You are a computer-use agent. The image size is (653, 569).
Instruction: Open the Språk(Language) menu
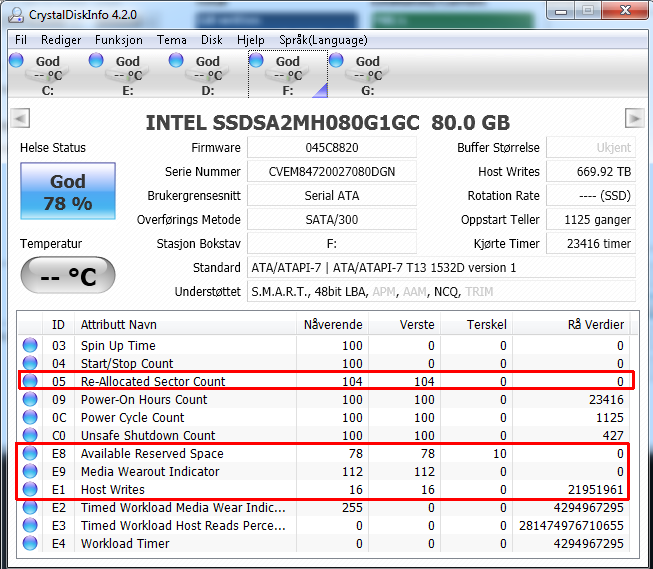[323, 40]
